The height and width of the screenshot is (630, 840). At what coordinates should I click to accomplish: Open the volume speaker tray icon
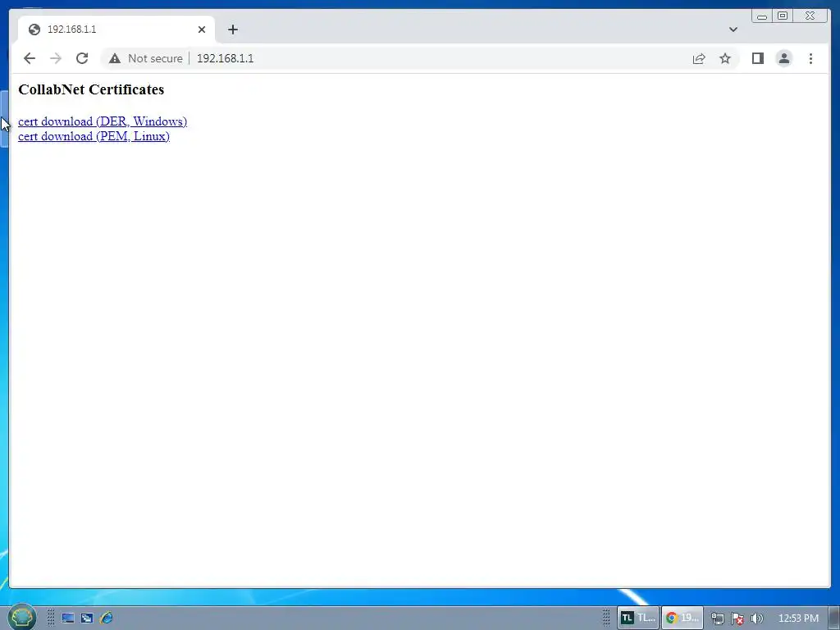756,619
